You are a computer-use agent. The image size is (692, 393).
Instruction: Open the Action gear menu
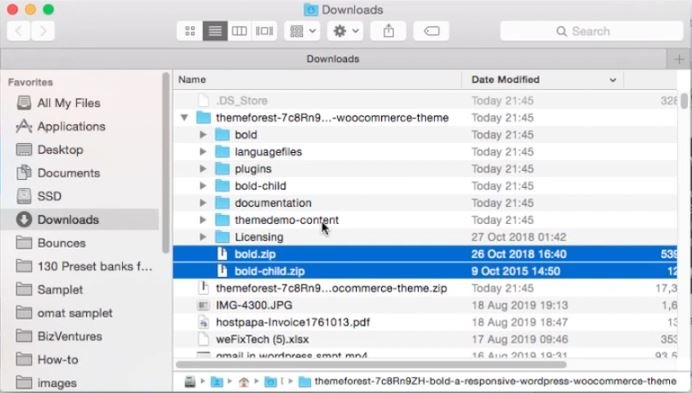(x=345, y=31)
